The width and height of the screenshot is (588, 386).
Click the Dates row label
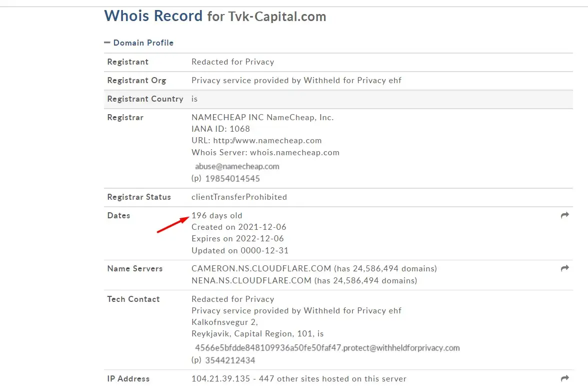point(118,215)
